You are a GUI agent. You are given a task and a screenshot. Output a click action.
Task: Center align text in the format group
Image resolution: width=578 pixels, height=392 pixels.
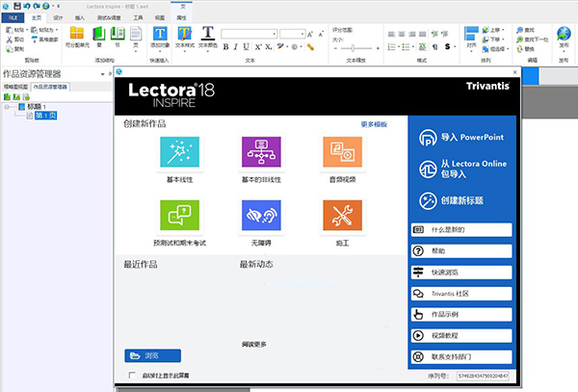402,35
